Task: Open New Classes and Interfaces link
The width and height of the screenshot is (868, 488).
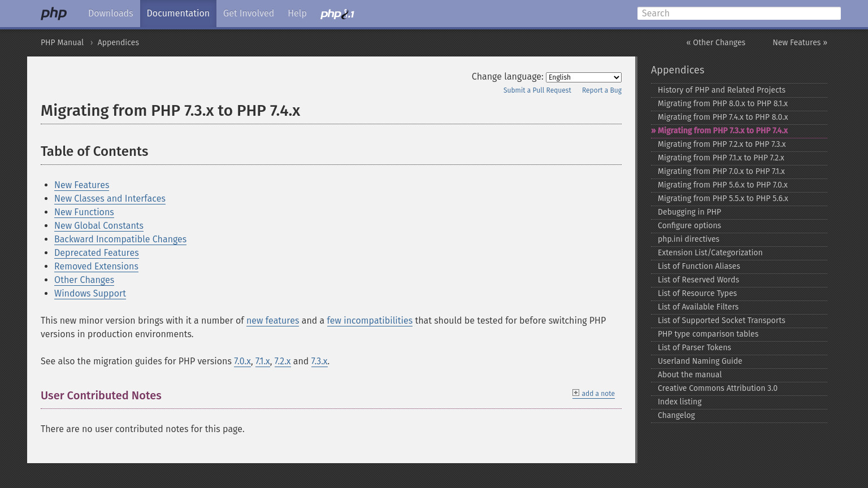Action: (110, 199)
